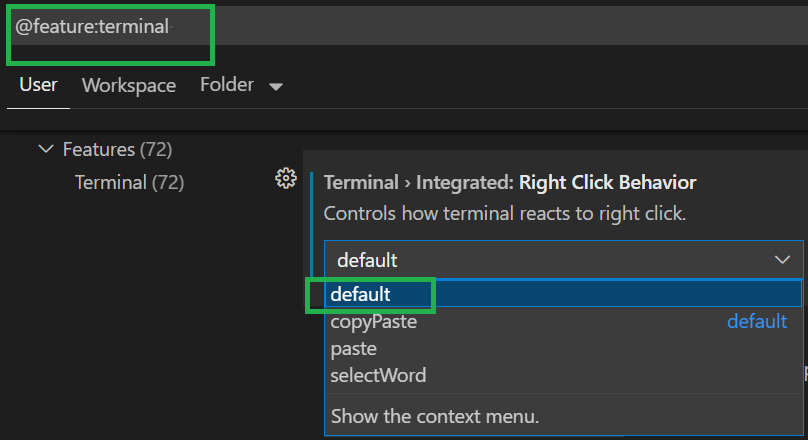Collapse the Features (72) tree section
Image resolution: width=808 pixels, height=440 pixels.
point(46,149)
